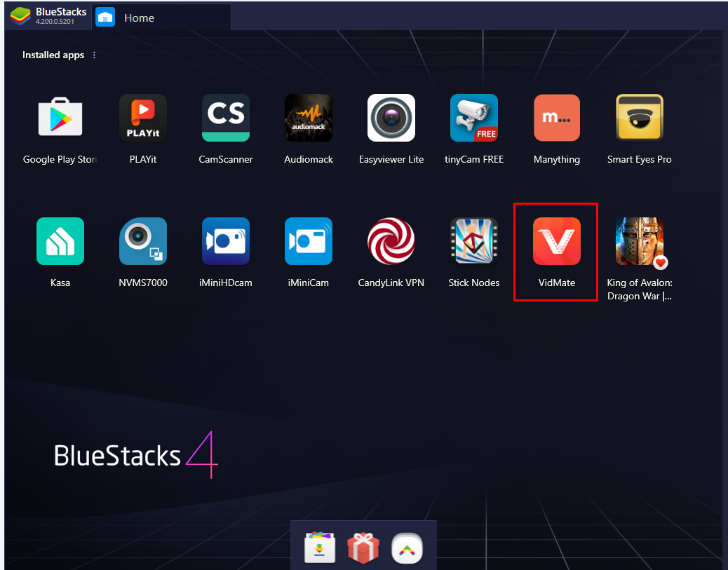This screenshot has height=570, width=728.
Task: Click the tinyCam FREE label
Action: click(473, 159)
